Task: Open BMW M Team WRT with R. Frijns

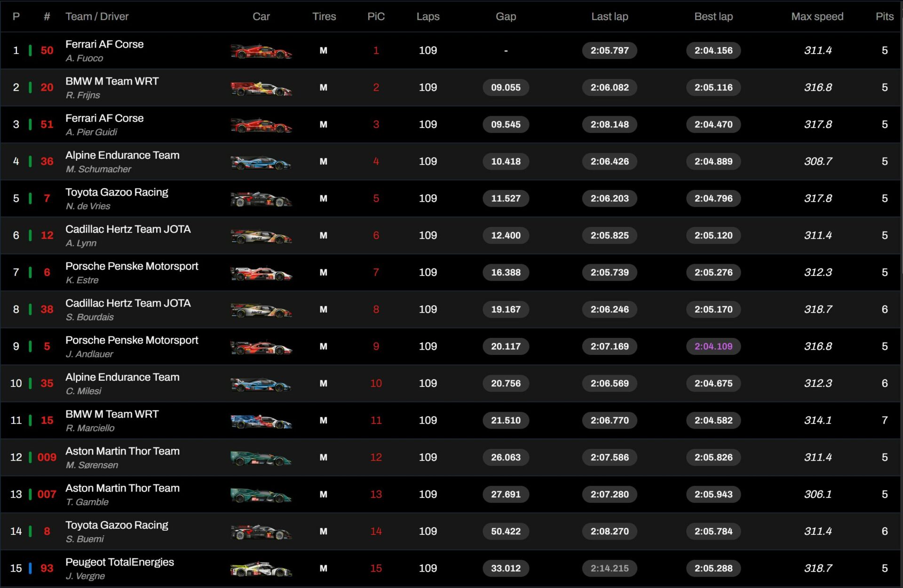Action: (x=112, y=81)
